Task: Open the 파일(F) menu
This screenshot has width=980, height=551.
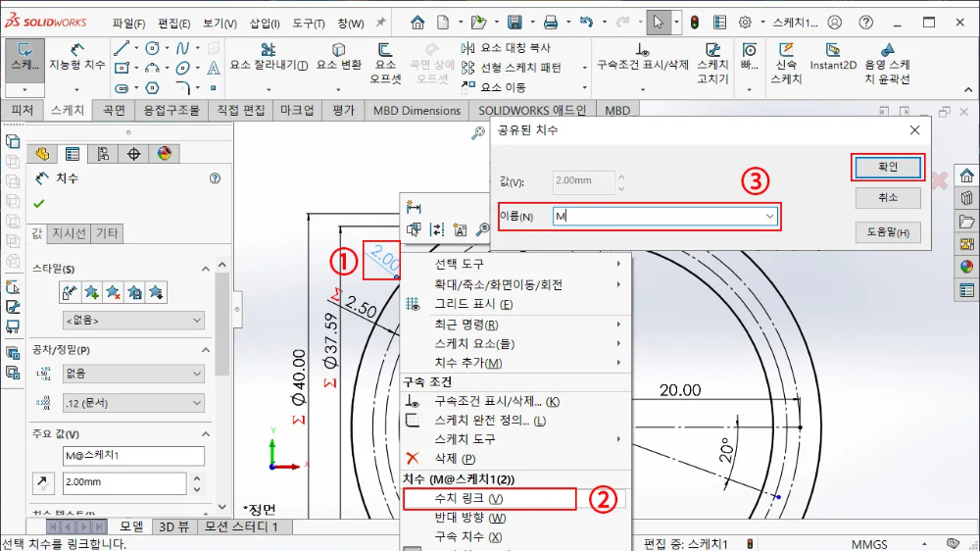Action: (x=128, y=24)
